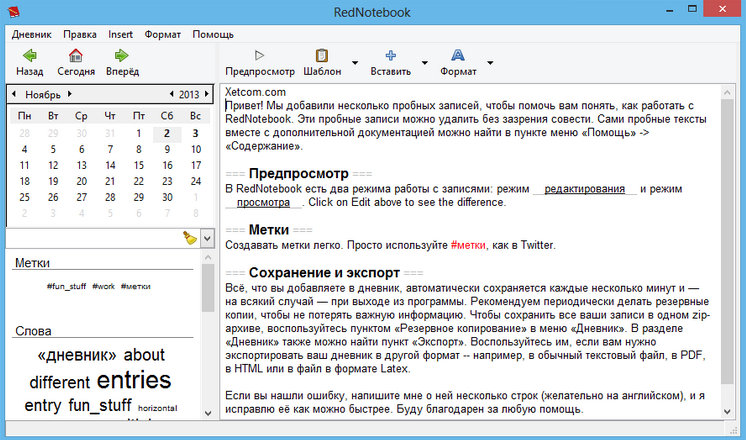Select the #метки tag in cloud
Viewport: 746px width, 440px height.
(x=136, y=286)
